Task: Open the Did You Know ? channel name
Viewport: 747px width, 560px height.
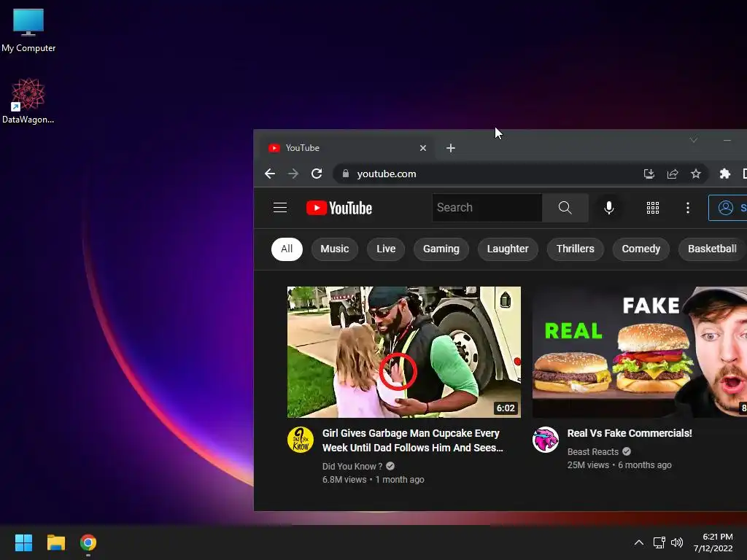Action: pos(352,466)
